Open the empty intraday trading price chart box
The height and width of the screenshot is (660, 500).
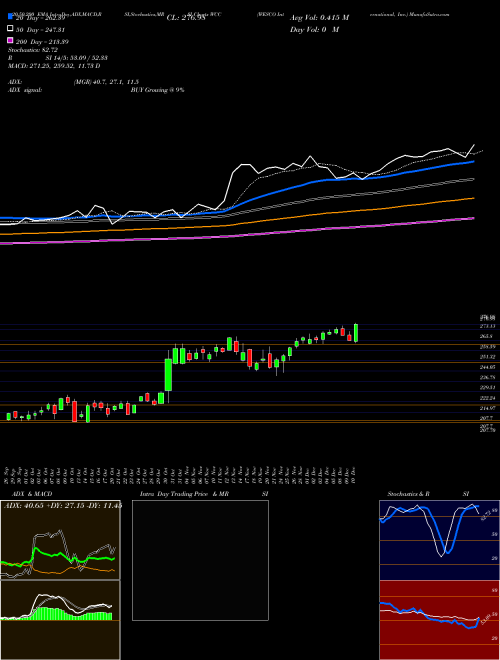tap(200, 560)
